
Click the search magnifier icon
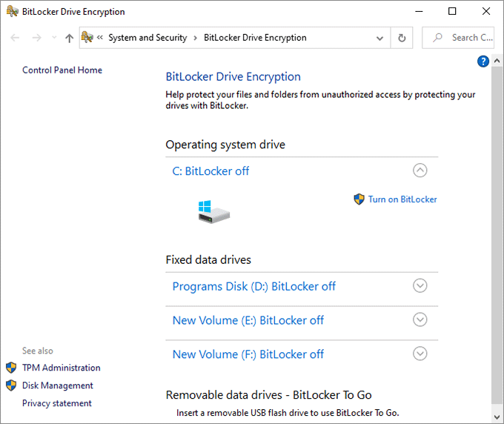click(x=437, y=38)
